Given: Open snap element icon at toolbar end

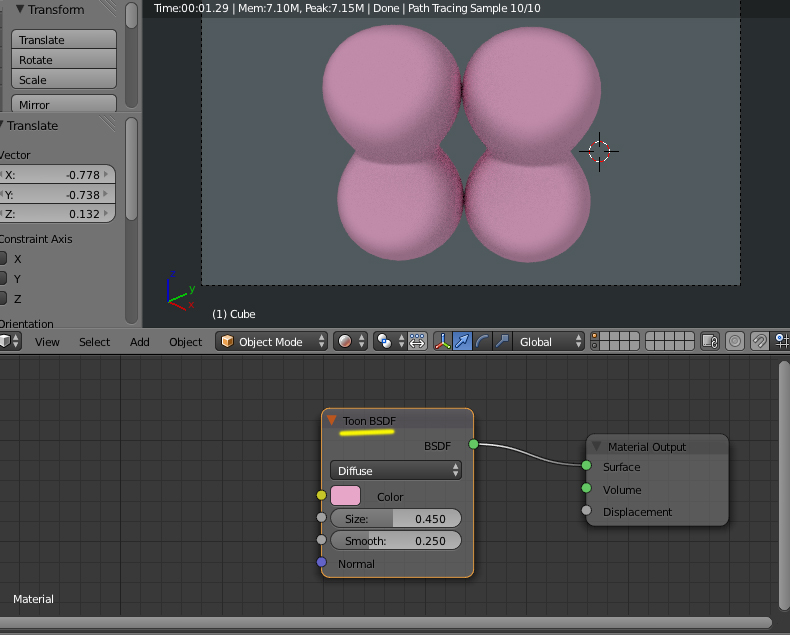Looking at the screenshot, I should tap(782, 341).
